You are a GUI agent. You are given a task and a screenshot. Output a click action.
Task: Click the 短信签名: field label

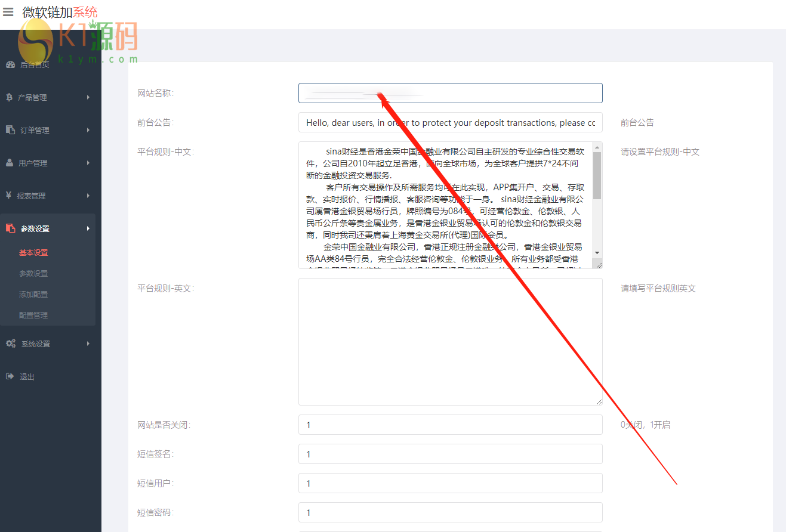click(155, 454)
